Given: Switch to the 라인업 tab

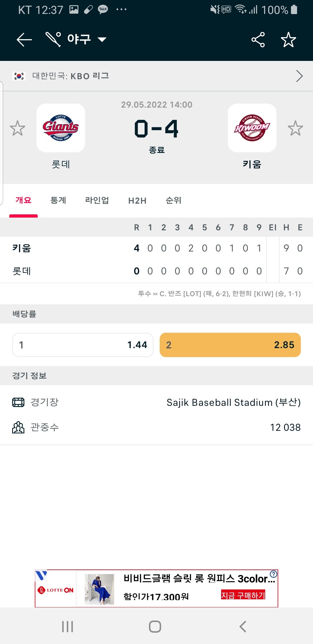Looking at the screenshot, I should pos(97,200).
